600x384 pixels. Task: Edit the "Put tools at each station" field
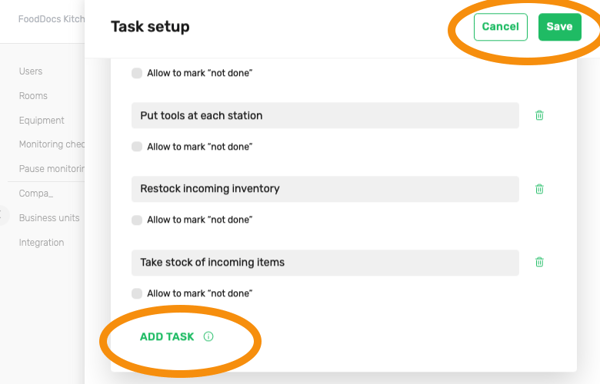pos(325,116)
